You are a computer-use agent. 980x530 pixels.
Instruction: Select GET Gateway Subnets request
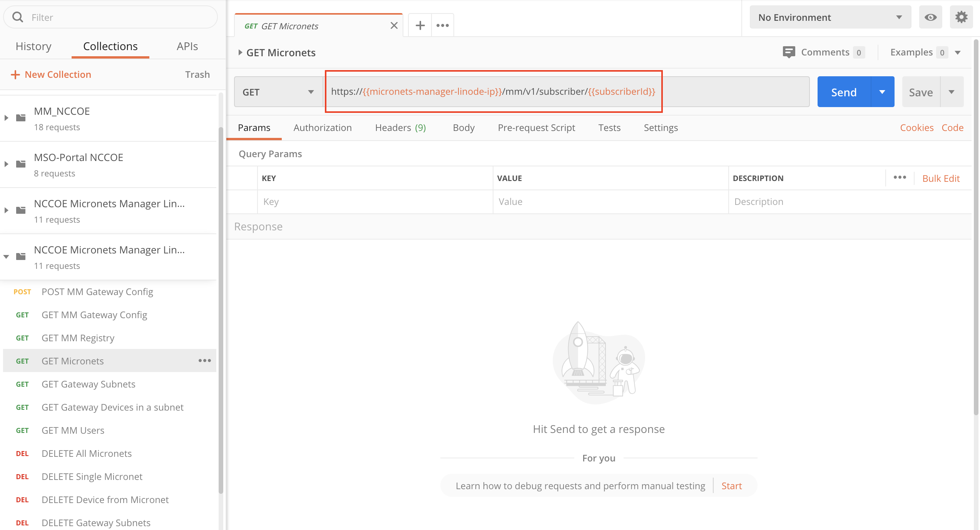(110, 384)
